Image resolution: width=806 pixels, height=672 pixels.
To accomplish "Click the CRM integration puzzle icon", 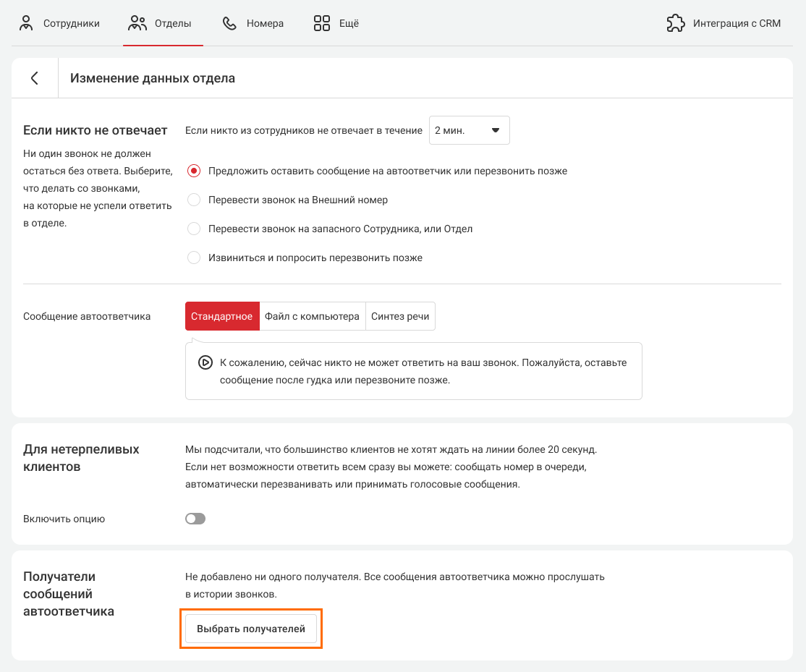I will tap(675, 23).
